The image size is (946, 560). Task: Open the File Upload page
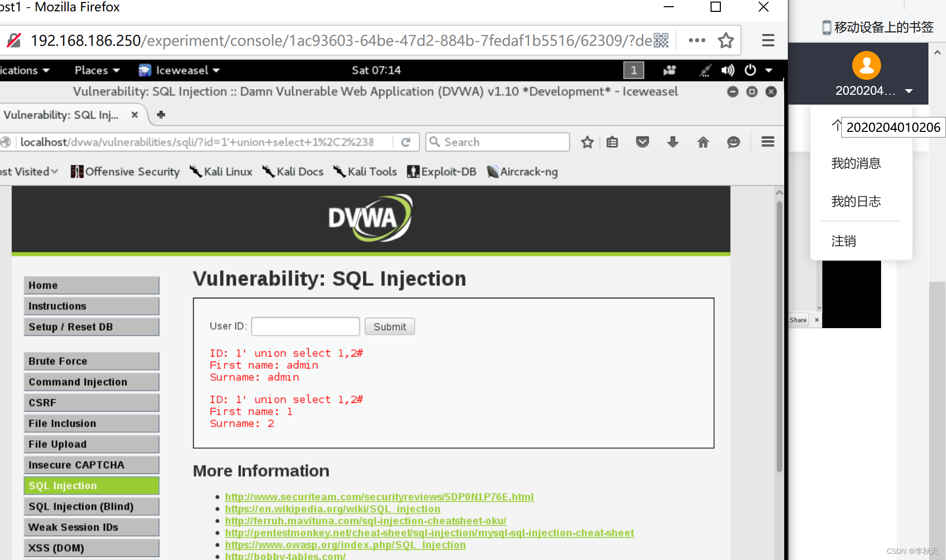point(91,444)
